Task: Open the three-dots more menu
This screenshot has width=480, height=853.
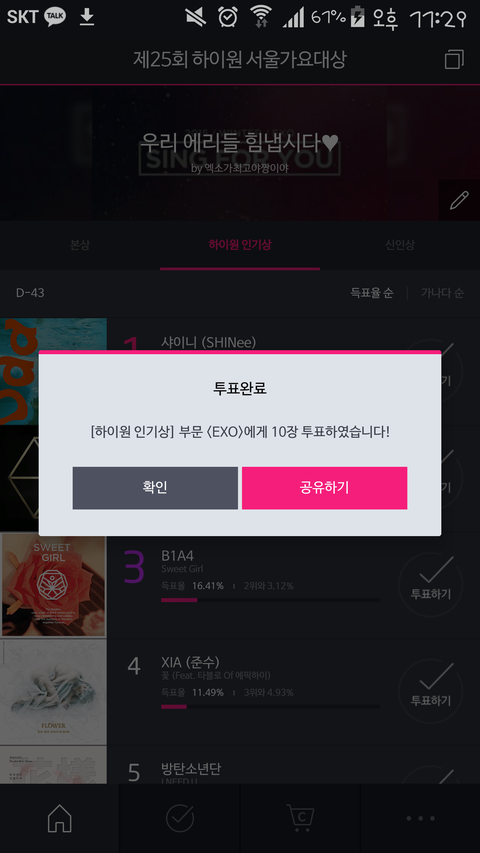Action: [x=420, y=818]
